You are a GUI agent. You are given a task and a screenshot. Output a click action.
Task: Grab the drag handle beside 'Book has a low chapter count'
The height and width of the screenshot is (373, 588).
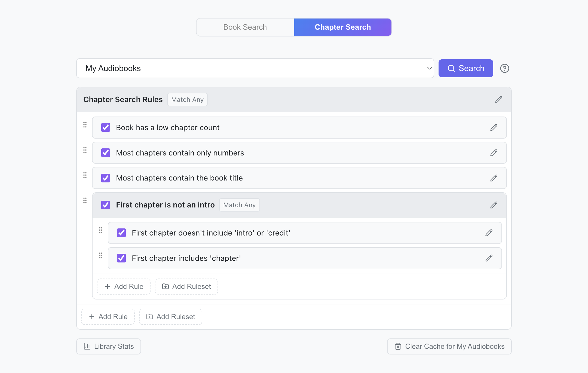85,125
